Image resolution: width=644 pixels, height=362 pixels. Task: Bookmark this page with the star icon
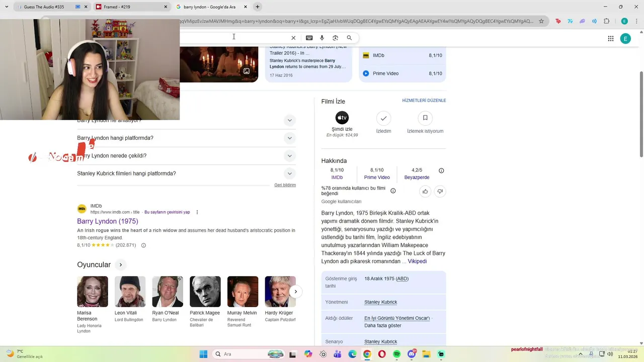(541, 21)
